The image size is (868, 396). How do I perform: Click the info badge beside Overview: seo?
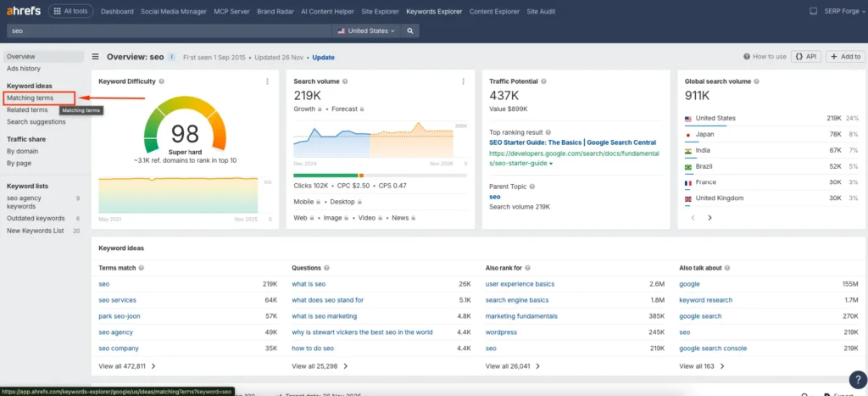point(171,57)
